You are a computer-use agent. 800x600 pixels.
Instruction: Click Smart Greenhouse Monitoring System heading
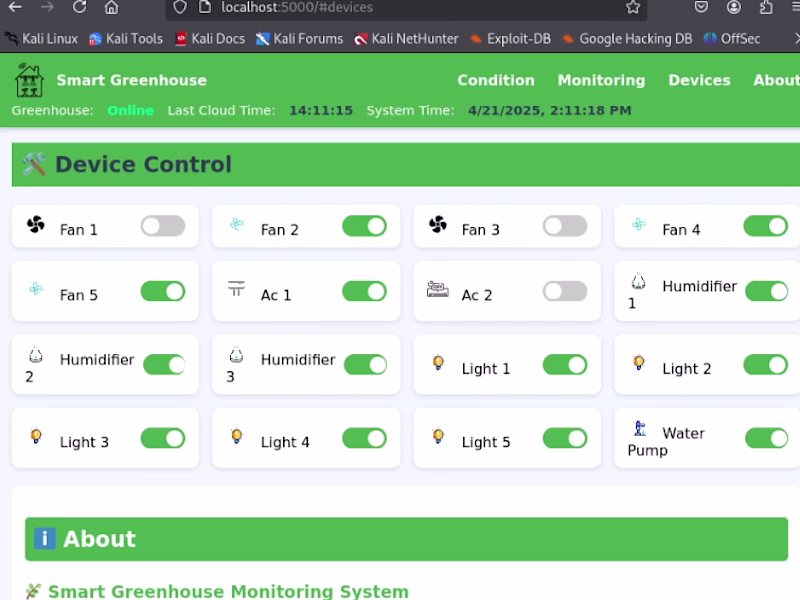(x=228, y=591)
